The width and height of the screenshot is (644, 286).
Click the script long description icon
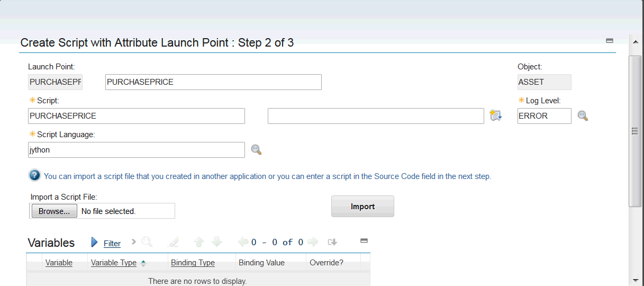click(x=495, y=116)
